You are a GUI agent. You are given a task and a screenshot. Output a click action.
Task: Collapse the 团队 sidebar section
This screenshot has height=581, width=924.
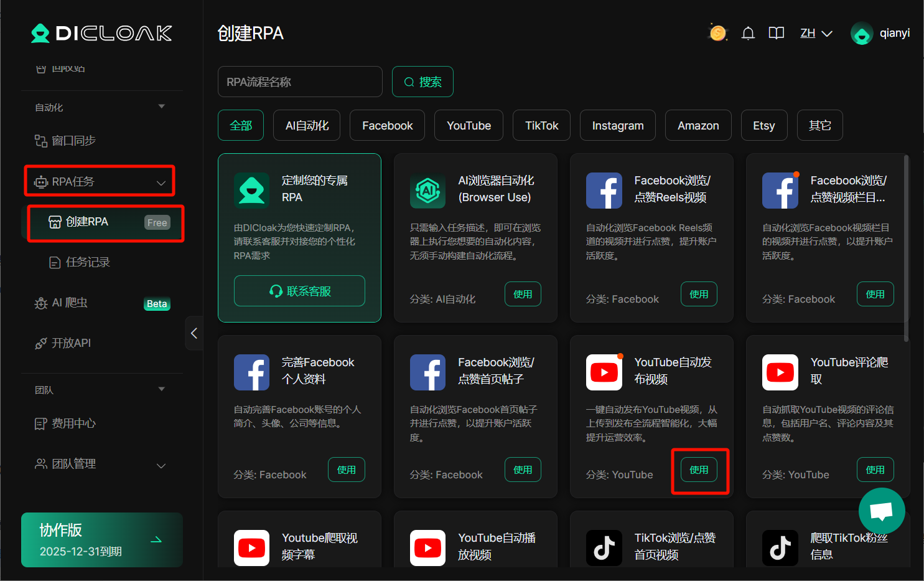(162, 389)
